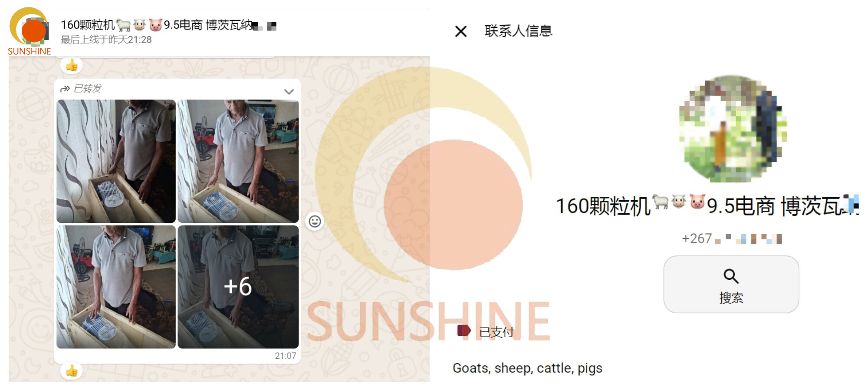
Task: Open the +6 more photos thumbnail
Action: pos(238,287)
